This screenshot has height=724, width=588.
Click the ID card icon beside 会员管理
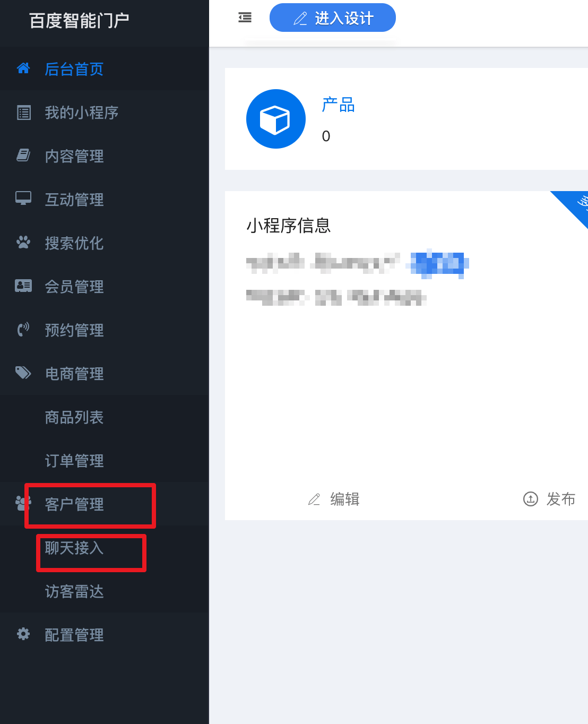pyautogui.click(x=23, y=286)
